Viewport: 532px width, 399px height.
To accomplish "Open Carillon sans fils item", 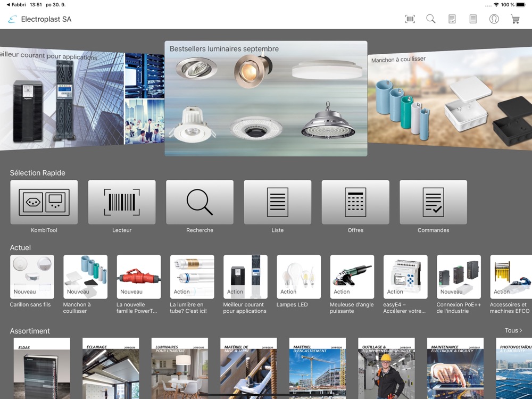I will click(x=32, y=277).
